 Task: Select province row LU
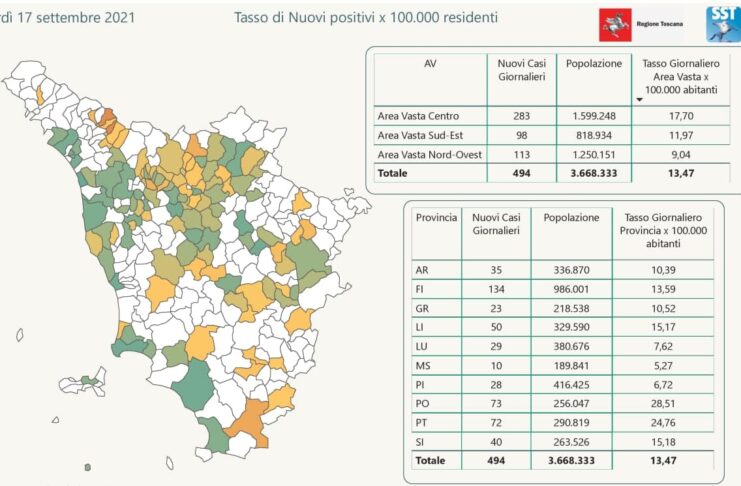562,347
